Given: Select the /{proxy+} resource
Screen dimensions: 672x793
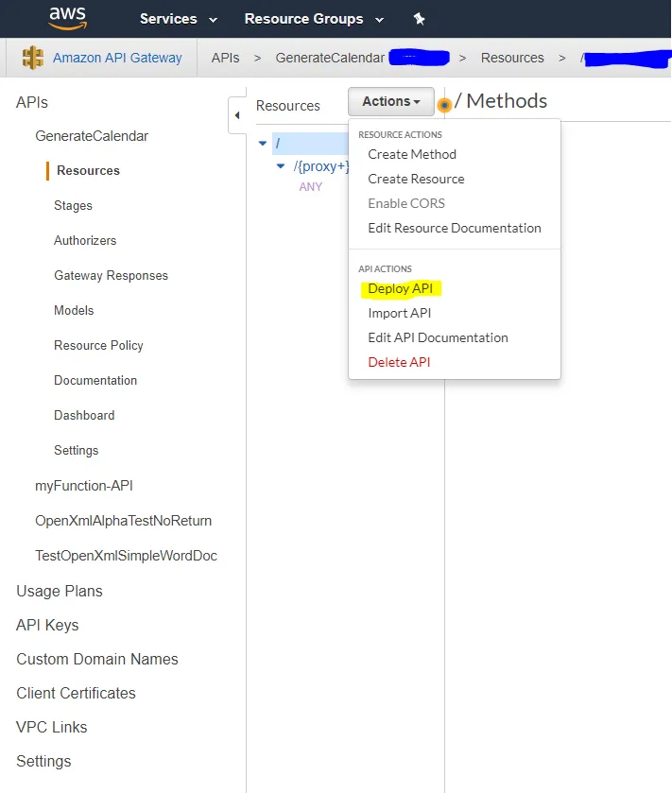Looking at the screenshot, I should [321, 166].
